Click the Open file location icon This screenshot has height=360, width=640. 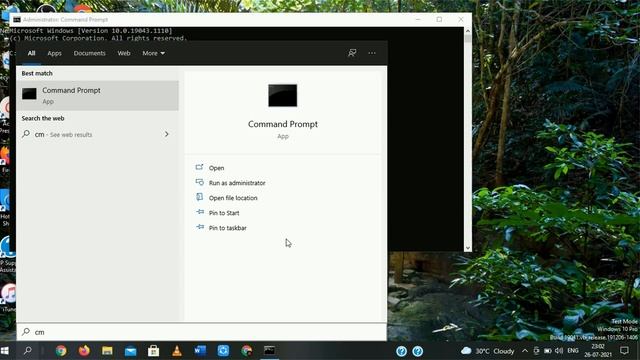click(x=200, y=197)
